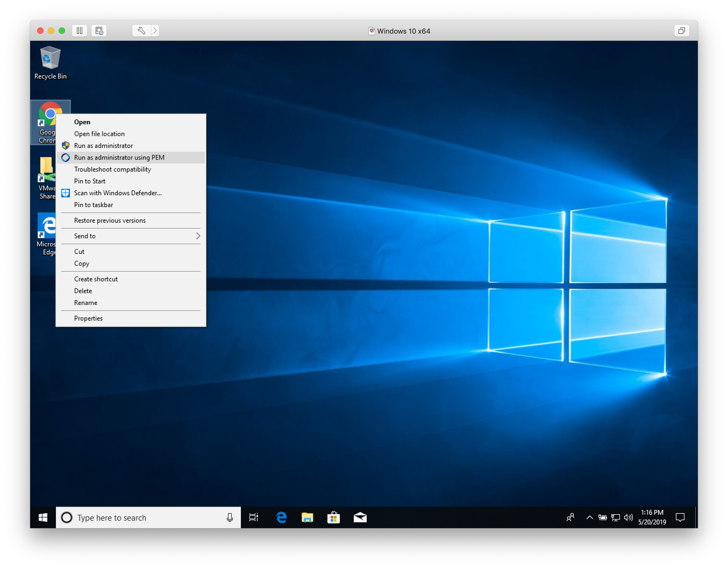Select Copy in context menu
This screenshot has height=568, width=728.
click(x=131, y=264)
